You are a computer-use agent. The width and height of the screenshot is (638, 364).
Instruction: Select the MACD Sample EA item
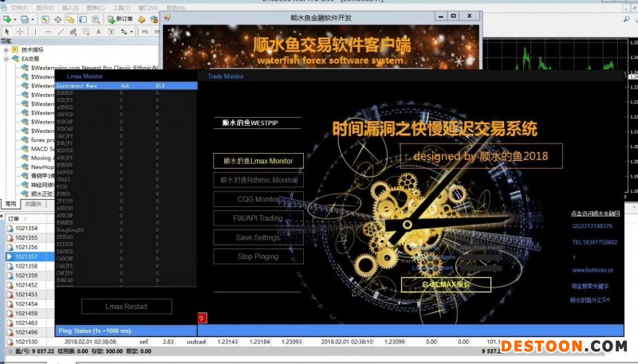[x=43, y=149]
